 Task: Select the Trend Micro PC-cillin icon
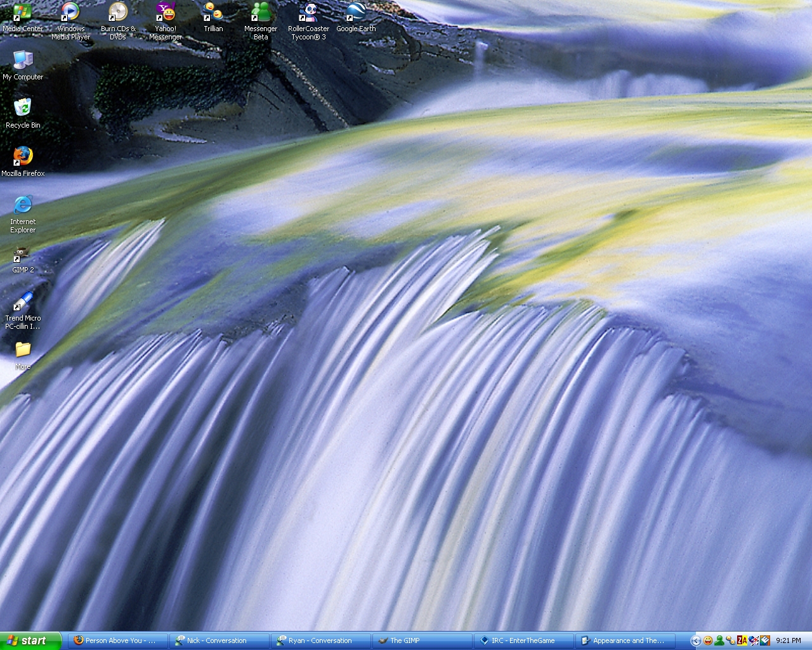click(23, 302)
